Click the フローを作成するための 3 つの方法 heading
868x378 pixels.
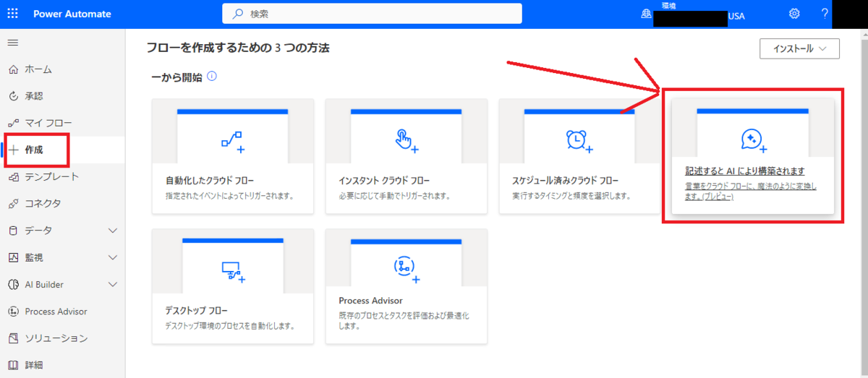tap(238, 48)
